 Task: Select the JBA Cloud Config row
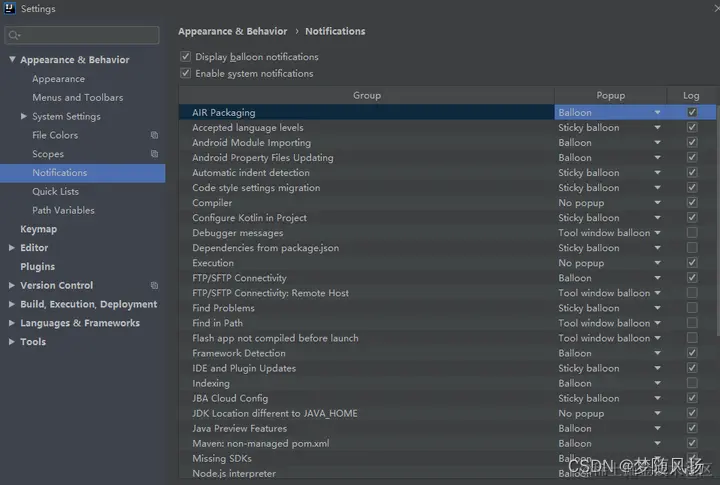pyautogui.click(x=366, y=398)
